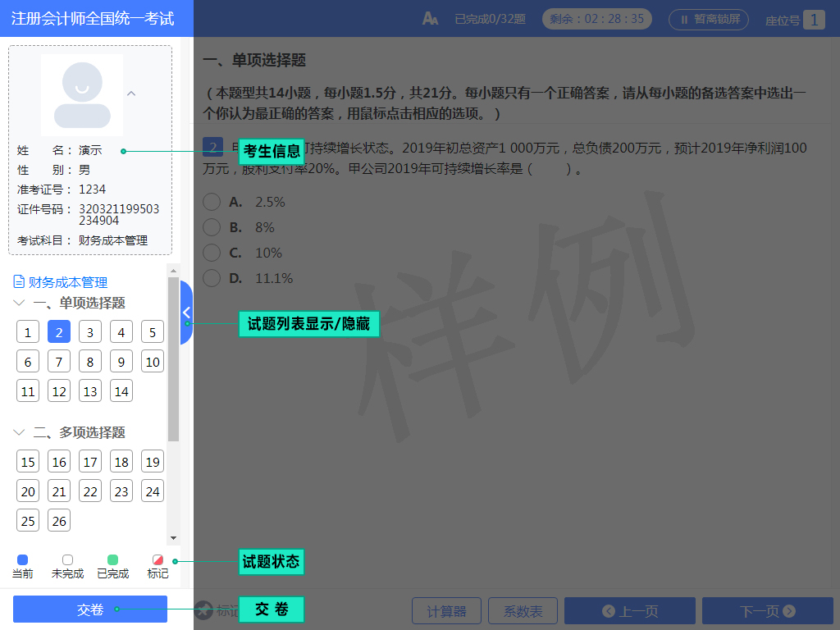This screenshot has width=840, height=630.
Task: Jump to question number 15
Action: point(27,461)
